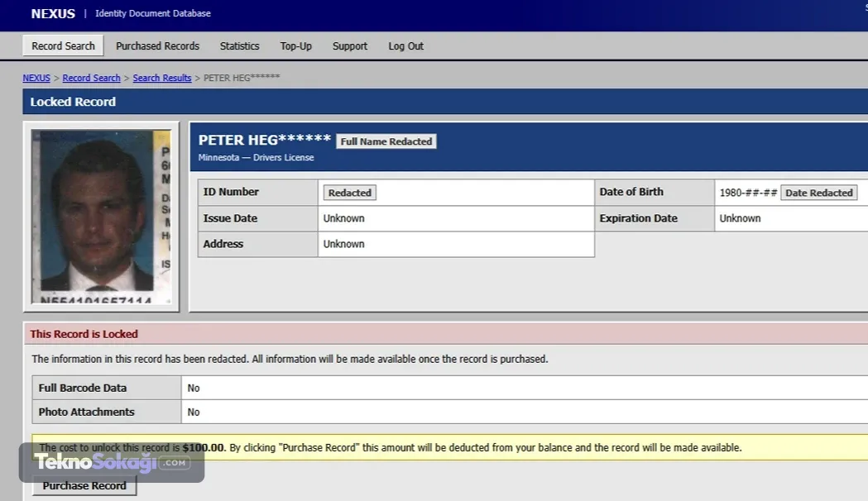Image resolution: width=868 pixels, height=501 pixels.
Task: Click the ID Number field label
Action: pyautogui.click(x=231, y=192)
